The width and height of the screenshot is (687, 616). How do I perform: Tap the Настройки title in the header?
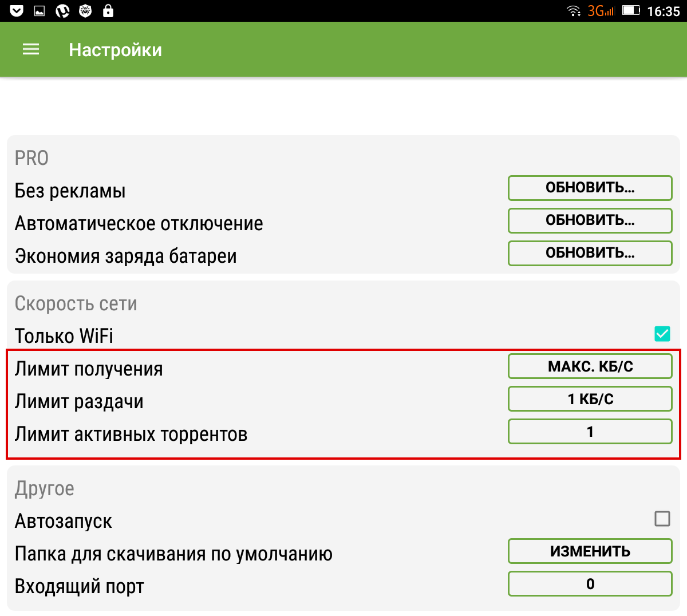click(x=115, y=50)
